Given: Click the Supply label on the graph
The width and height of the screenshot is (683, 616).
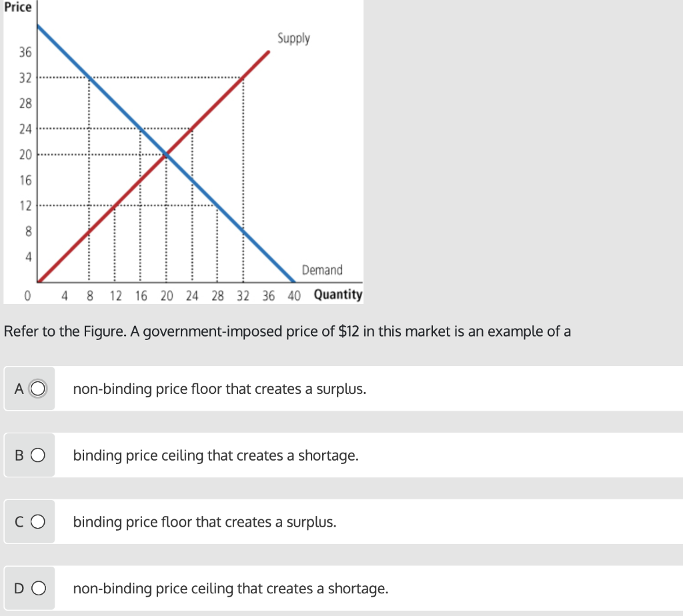Looking at the screenshot, I should (293, 38).
